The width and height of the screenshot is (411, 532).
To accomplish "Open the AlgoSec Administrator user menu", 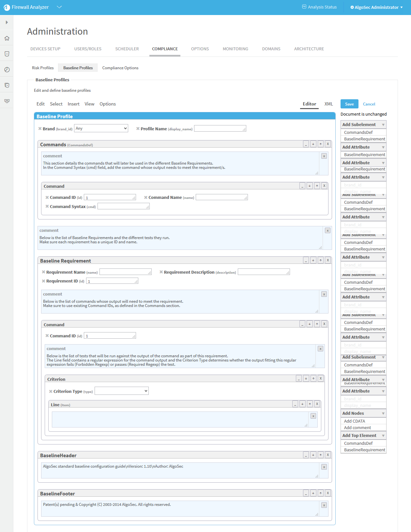I will pyautogui.click(x=376, y=7).
